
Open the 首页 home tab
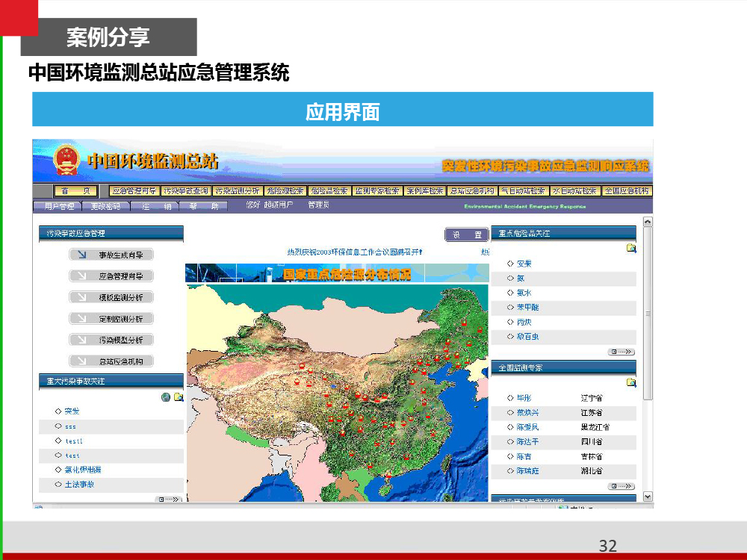click(75, 191)
